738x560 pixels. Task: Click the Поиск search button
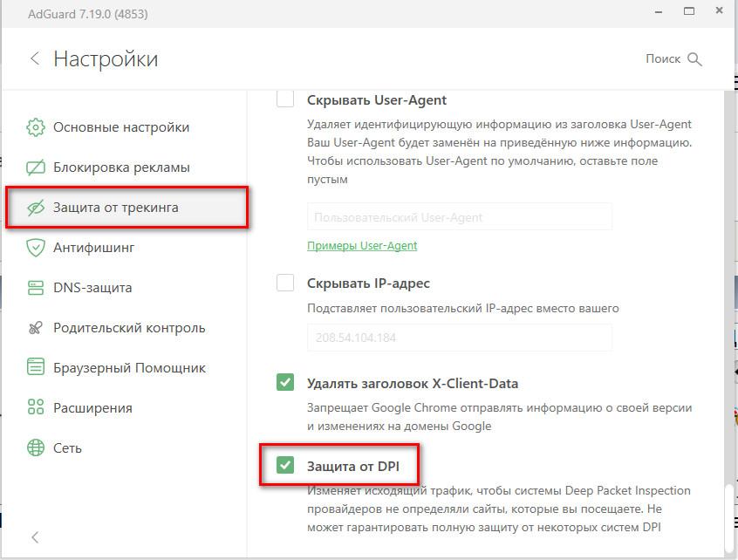pos(673,58)
